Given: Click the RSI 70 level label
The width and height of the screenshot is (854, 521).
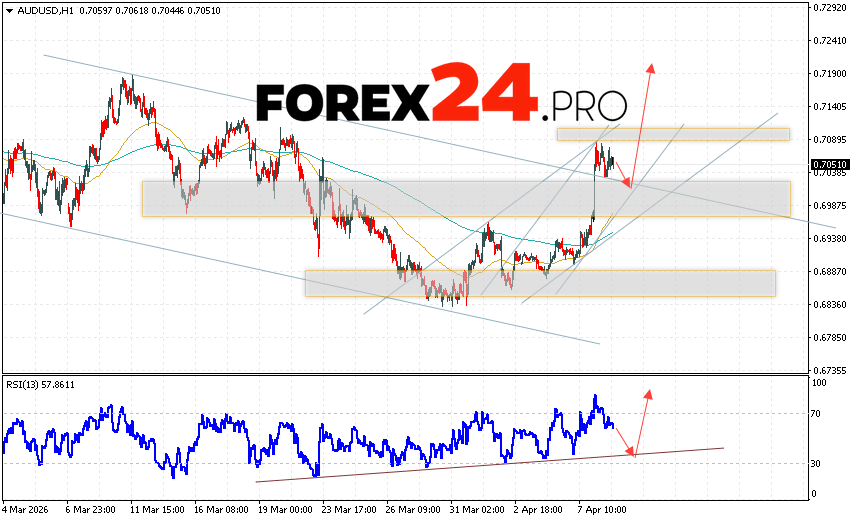Looking at the screenshot, I should click(817, 413).
